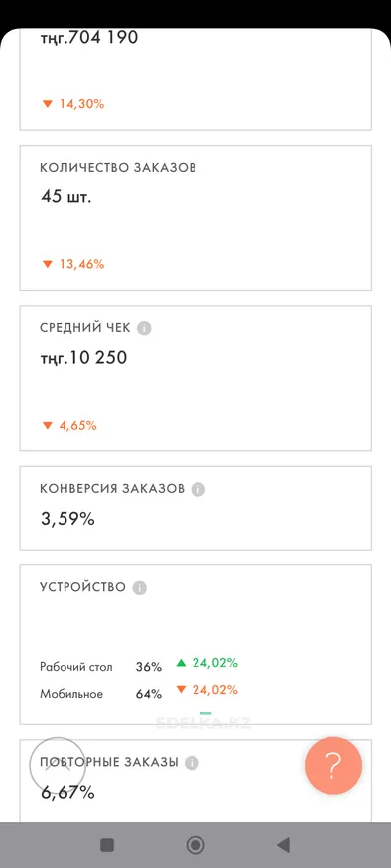
Task: Tap Android home circle button
Action: 195,845
